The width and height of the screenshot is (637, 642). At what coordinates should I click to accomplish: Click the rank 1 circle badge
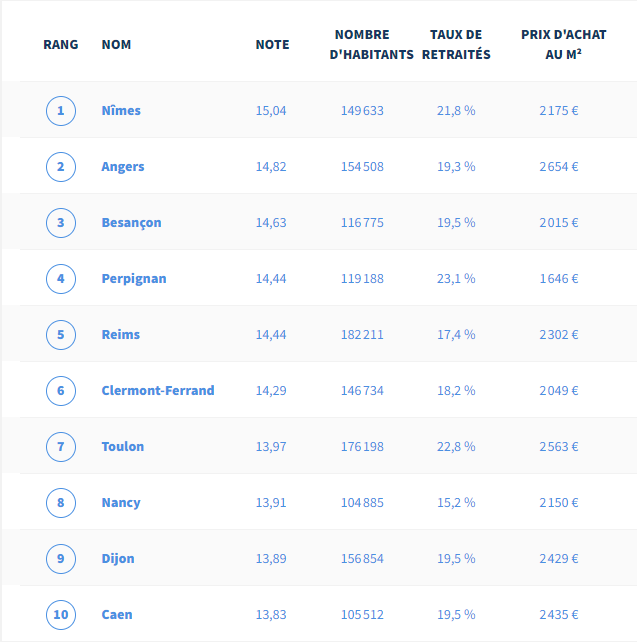click(61, 111)
